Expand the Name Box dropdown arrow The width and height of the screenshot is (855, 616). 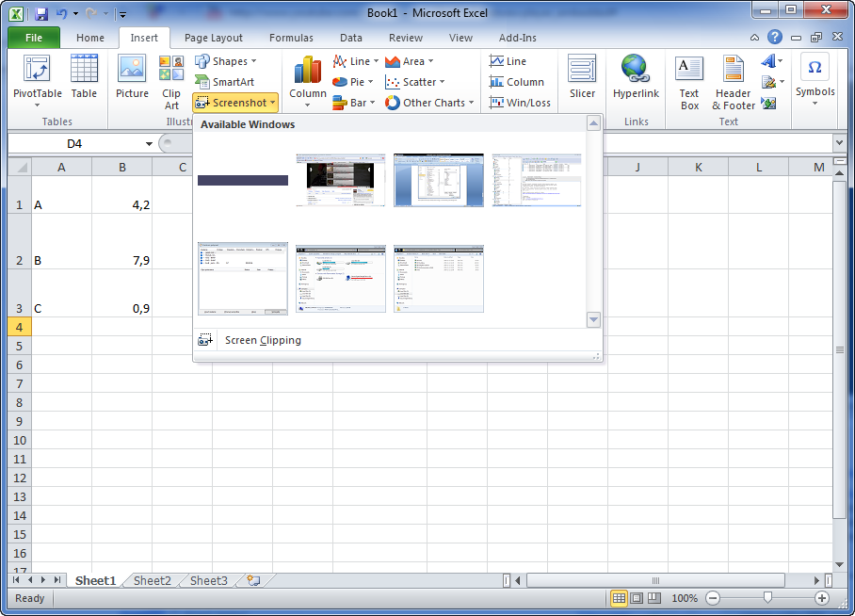[x=149, y=144]
